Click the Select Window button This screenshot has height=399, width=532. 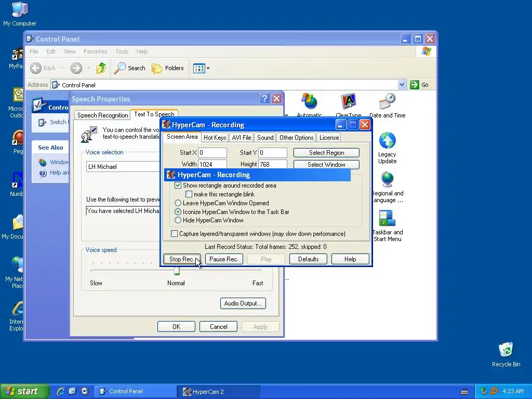click(x=326, y=165)
